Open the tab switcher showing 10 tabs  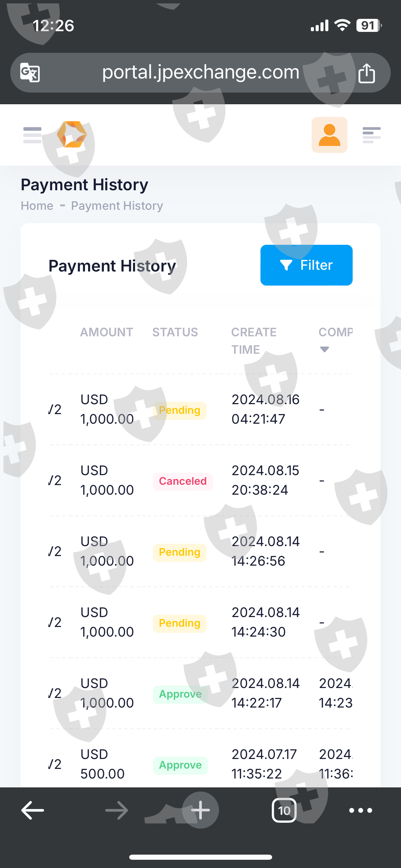click(x=284, y=810)
